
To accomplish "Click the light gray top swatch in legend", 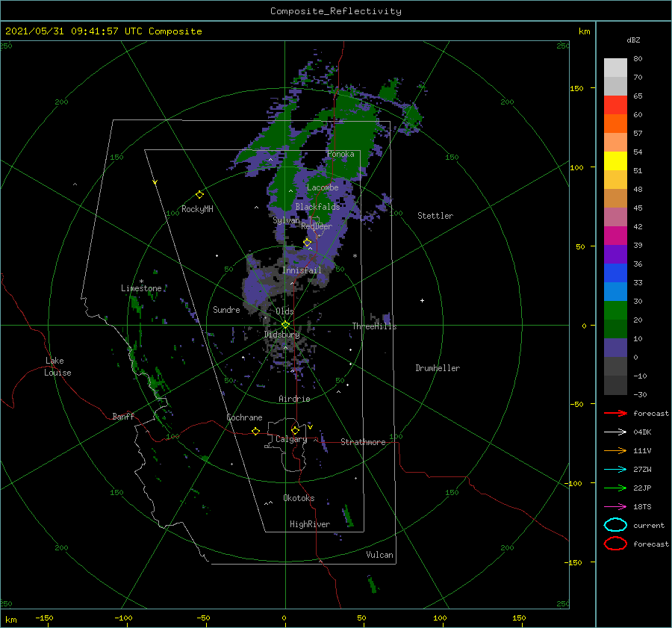I will click(615, 67).
